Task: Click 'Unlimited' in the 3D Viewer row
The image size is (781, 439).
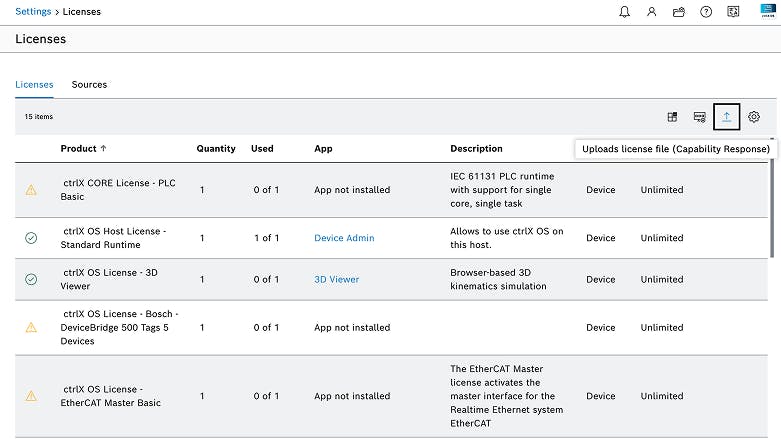Action: point(662,280)
